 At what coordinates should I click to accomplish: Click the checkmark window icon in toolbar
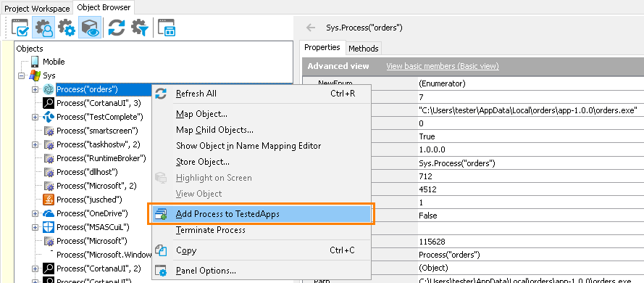click(20, 28)
